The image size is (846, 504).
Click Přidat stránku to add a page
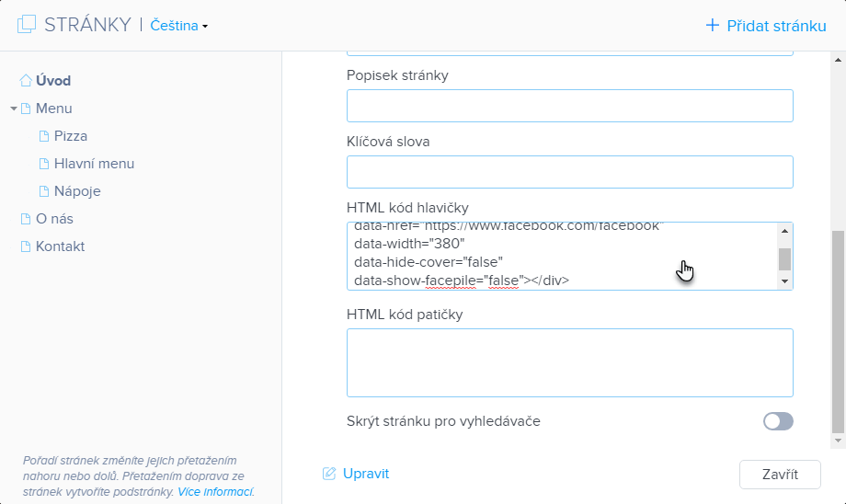tap(765, 26)
